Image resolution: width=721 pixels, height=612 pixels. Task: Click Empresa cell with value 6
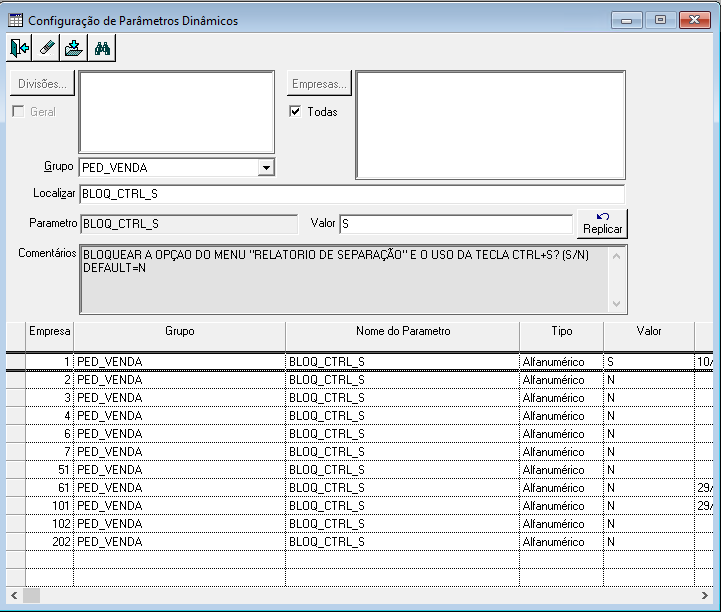50,434
